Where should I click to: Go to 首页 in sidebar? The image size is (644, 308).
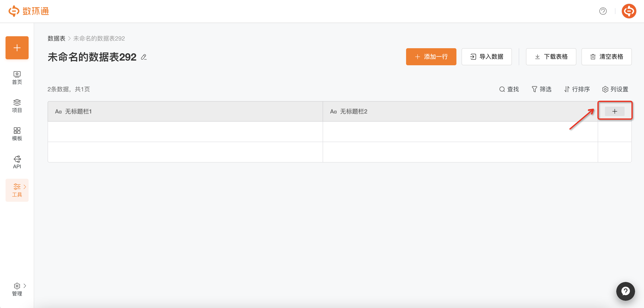pyautogui.click(x=17, y=78)
